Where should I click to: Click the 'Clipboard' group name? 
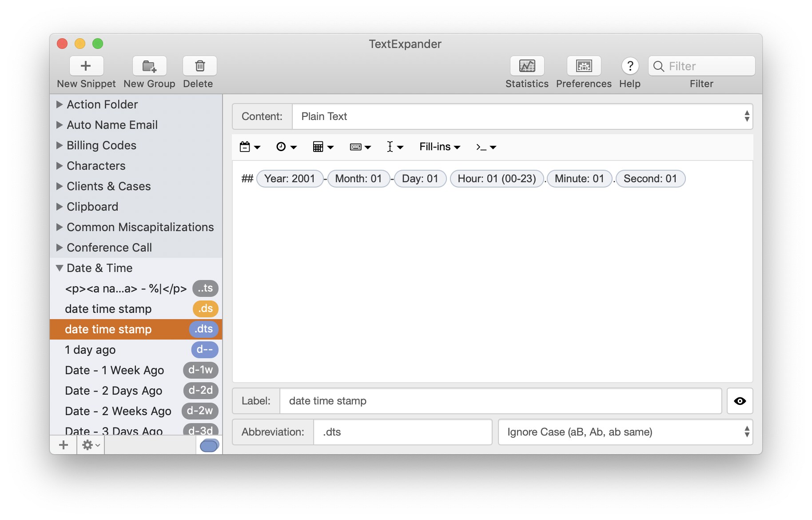point(92,207)
